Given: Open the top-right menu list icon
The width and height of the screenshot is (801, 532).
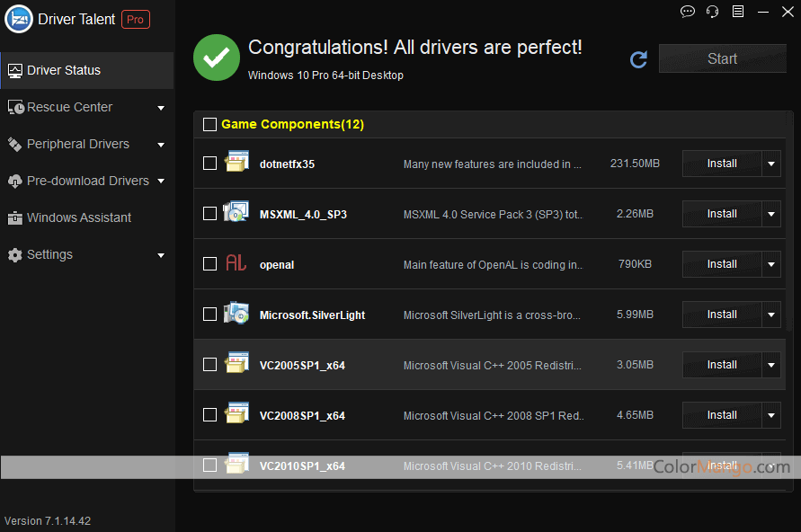Looking at the screenshot, I should [x=738, y=12].
